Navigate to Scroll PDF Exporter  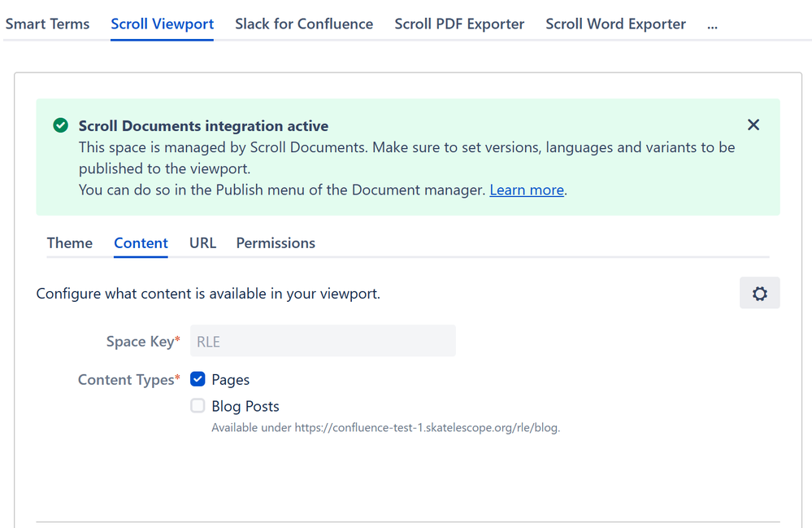[458, 24]
